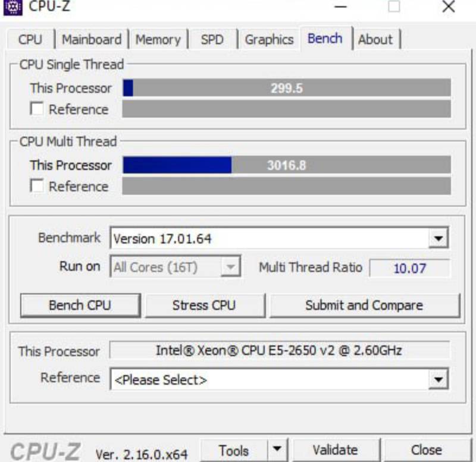Enable the Multi Thread Reference checkbox
The width and height of the screenshot is (476, 462).
37,186
